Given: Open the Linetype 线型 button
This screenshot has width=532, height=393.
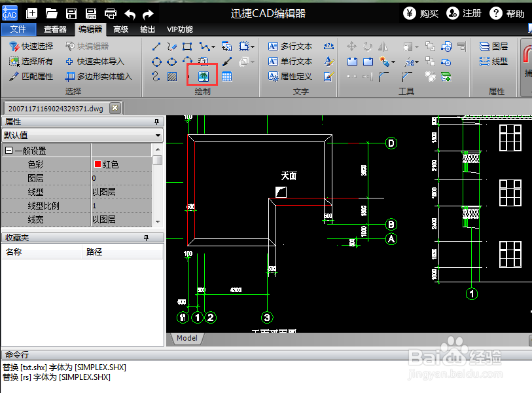Looking at the screenshot, I should [493, 62].
